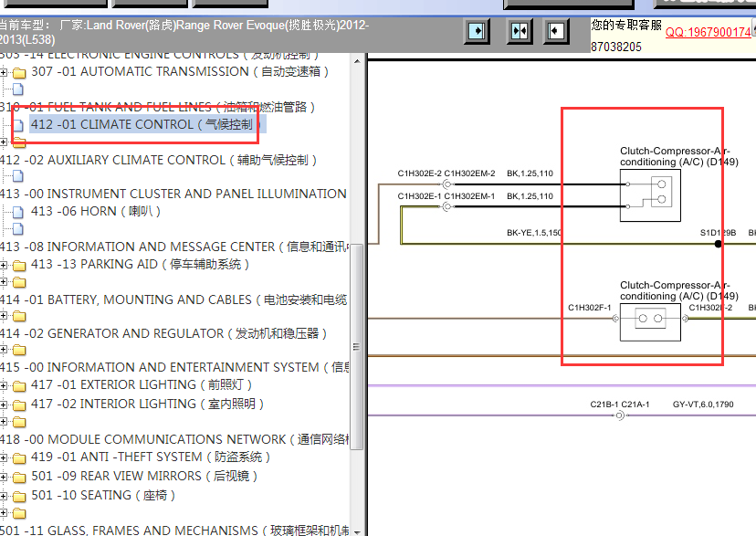756x536 pixels.
Task: Expand the 501-10 SEATING node
Action: (4, 496)
